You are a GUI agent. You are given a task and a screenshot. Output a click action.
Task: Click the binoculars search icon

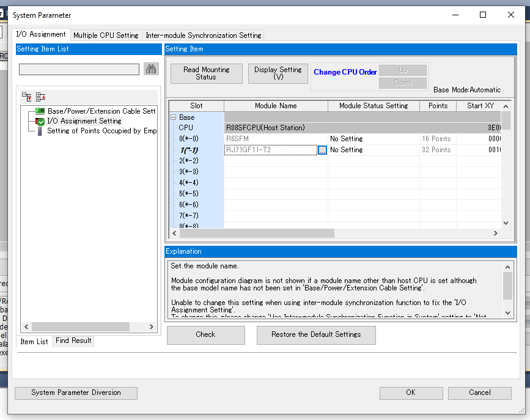click(x=151, y=69)
